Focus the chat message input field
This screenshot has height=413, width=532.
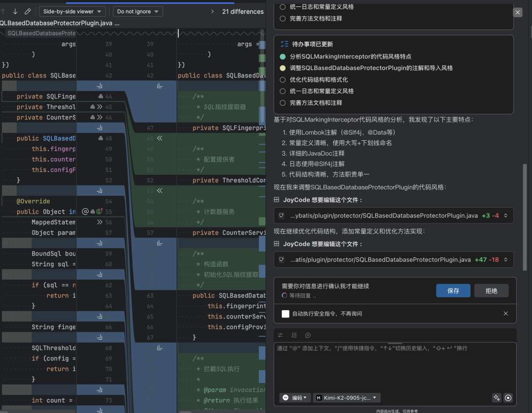pyautogui.click(x=395, y=367)
